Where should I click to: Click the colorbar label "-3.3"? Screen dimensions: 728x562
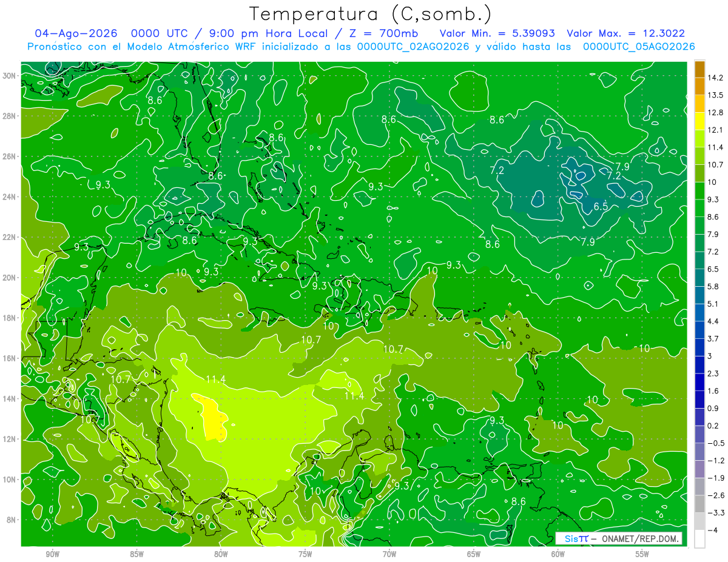click(x=715, y=513)
